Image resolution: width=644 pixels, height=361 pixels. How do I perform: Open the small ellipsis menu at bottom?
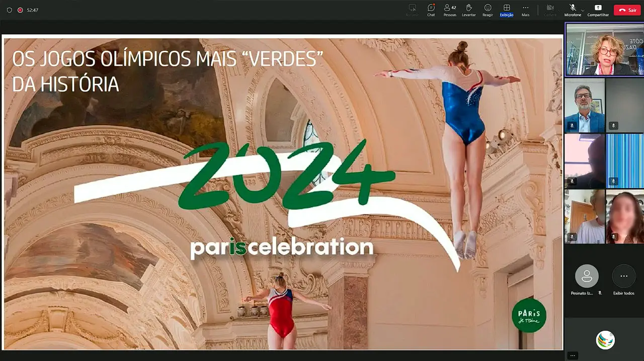click(573, 355)
